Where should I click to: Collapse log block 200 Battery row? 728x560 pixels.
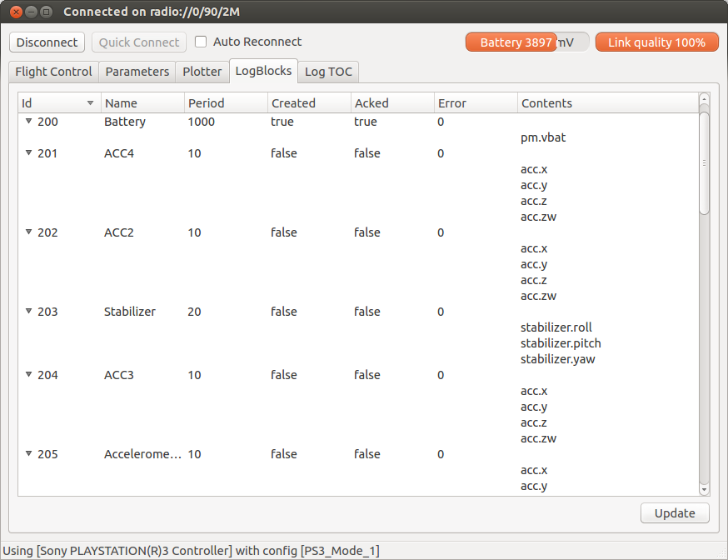click(x=29, y=121)
